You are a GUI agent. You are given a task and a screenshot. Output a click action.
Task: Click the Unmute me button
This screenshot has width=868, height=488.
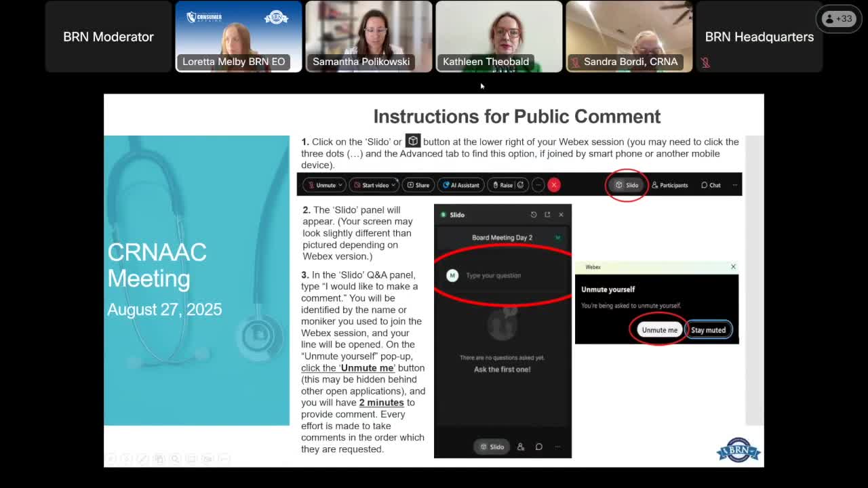click(659, 330)
